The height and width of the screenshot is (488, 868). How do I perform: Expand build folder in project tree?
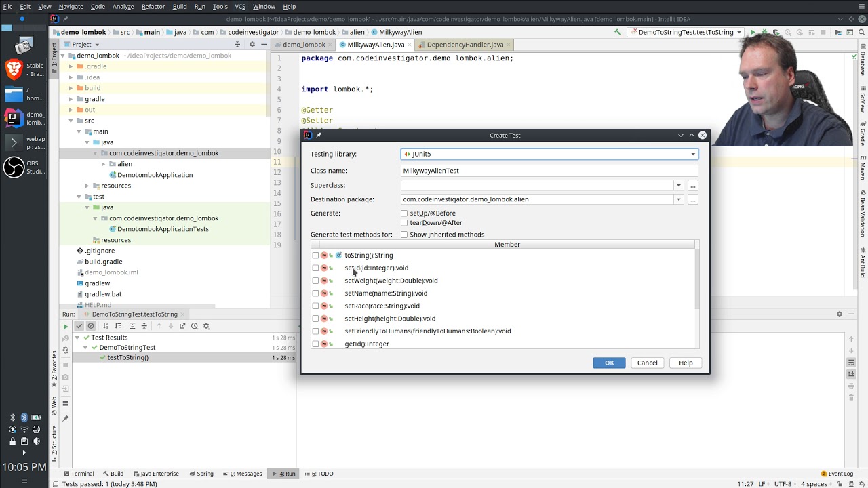[71, 88]
